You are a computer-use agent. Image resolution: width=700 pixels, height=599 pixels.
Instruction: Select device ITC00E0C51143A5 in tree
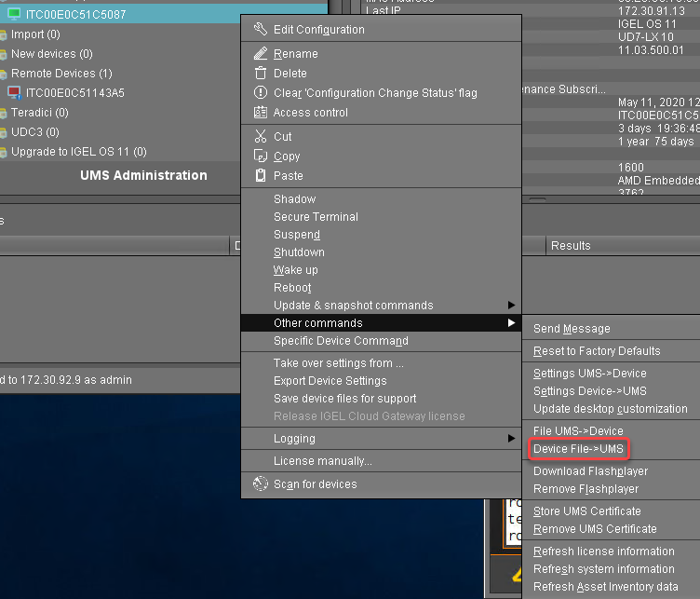tap(74, 93)
